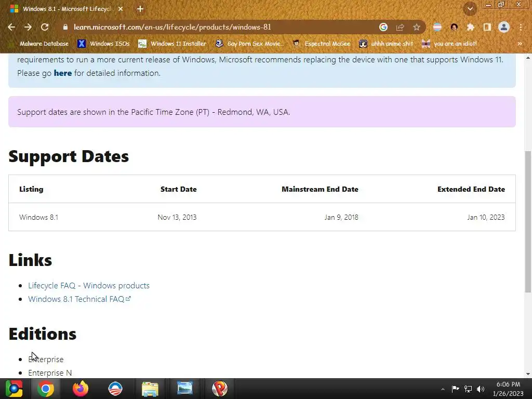Open the Start button on the taskbar
This screenshot has height=399, width=532.
click(x=14, y=389)
